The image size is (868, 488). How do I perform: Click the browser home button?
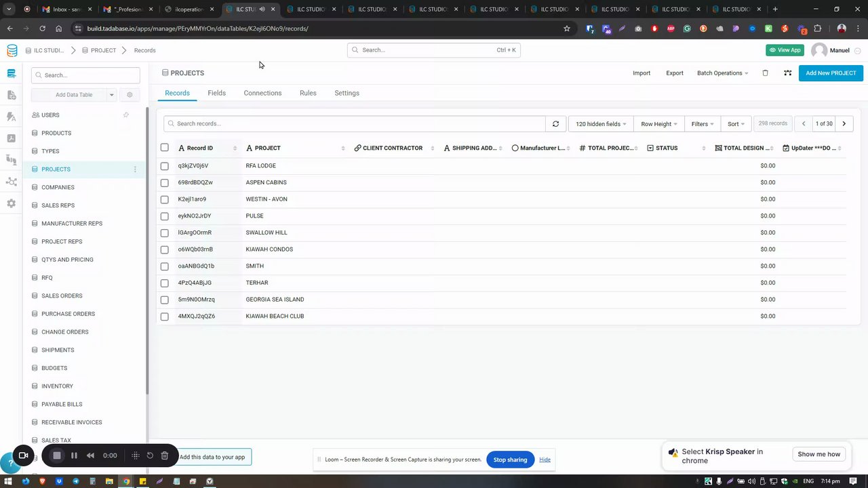59,28
